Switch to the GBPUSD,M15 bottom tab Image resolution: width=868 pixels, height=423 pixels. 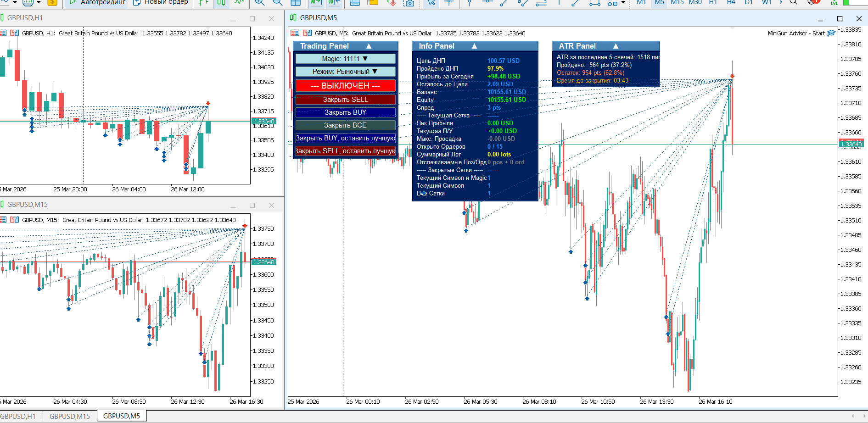coord(70,416)
